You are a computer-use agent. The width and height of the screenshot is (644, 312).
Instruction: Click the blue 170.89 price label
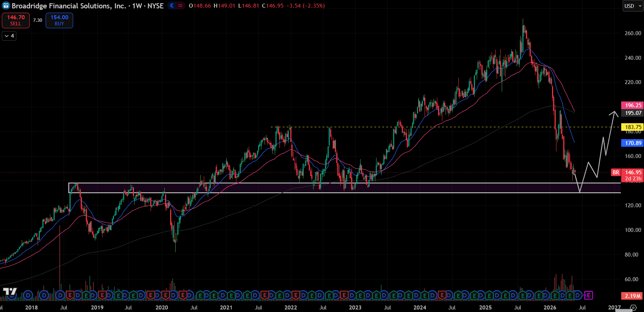[x=632, y=143]
